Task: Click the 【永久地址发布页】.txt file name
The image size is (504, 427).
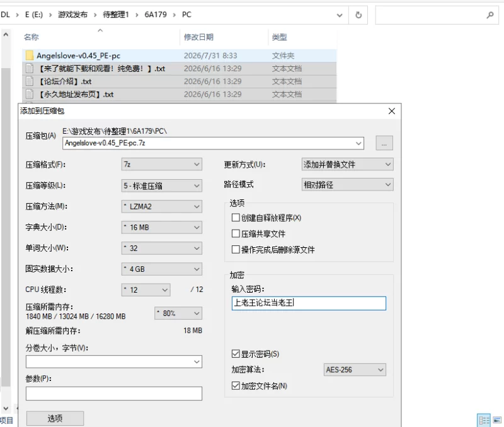Action: (x=76, y=94)
